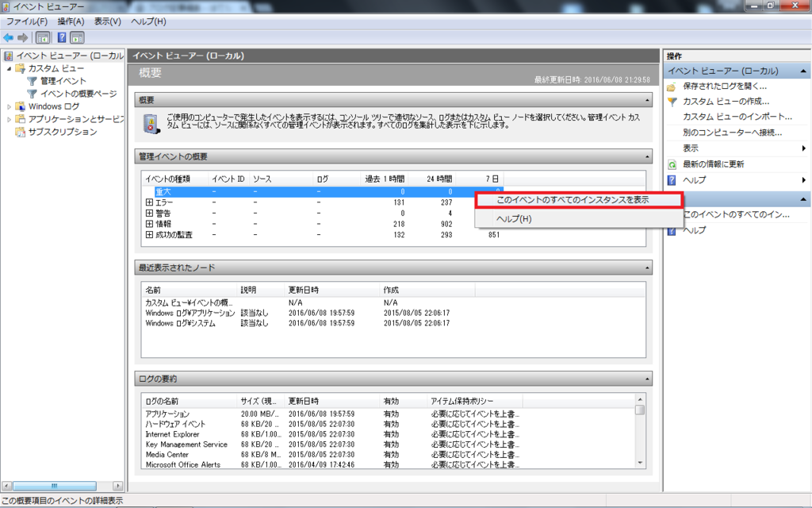Screen dimensions: 812x508
Task: Click the help icon beside ヘルプ in actions
Action: (x=672, y=180)
